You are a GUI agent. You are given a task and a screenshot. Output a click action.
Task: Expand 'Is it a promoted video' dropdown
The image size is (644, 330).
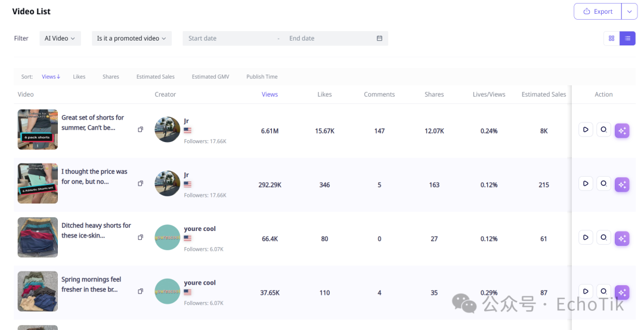coord(132,38)
